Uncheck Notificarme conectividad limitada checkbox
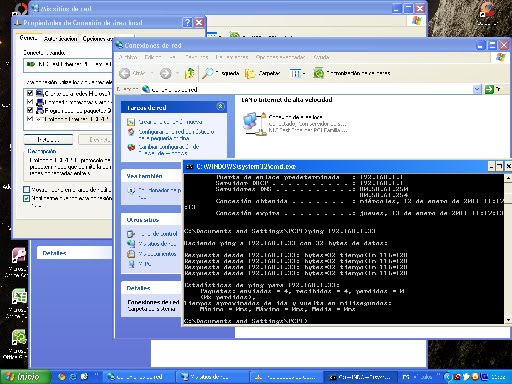The image size is (512, 384). 27,198
